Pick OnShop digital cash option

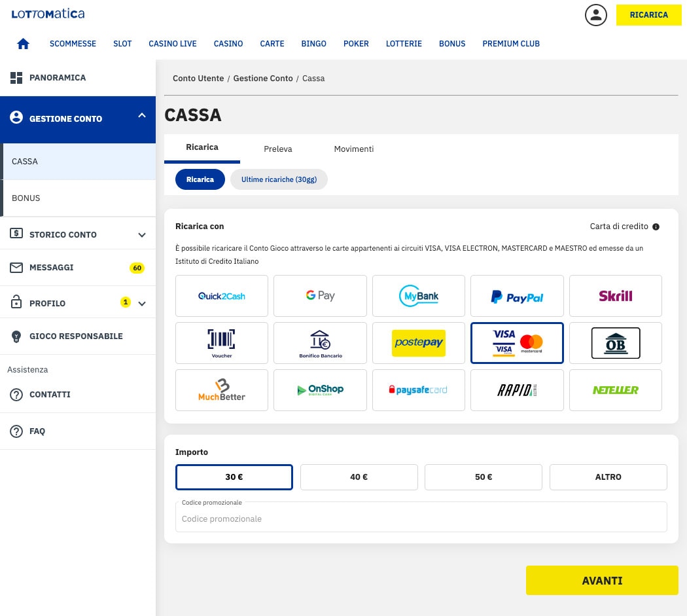[320, 390]
